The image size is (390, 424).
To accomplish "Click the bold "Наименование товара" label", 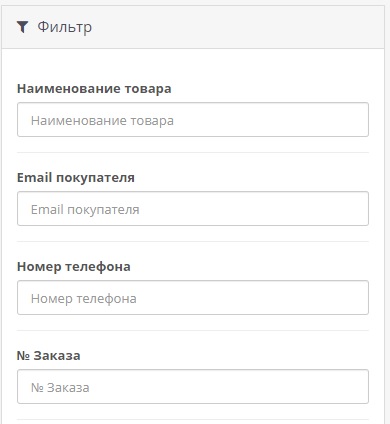I will 94,89.
